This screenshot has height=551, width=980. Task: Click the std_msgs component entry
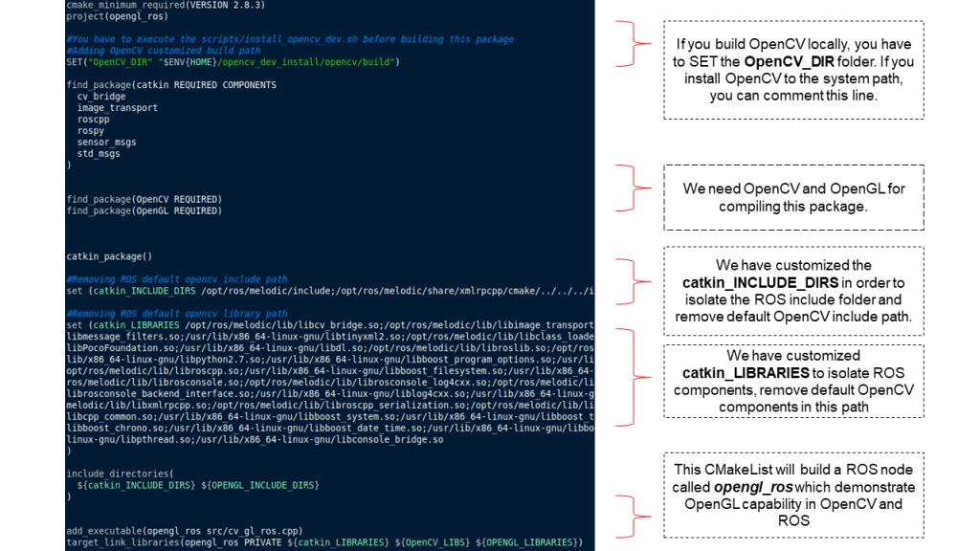(x=99, y=154)
